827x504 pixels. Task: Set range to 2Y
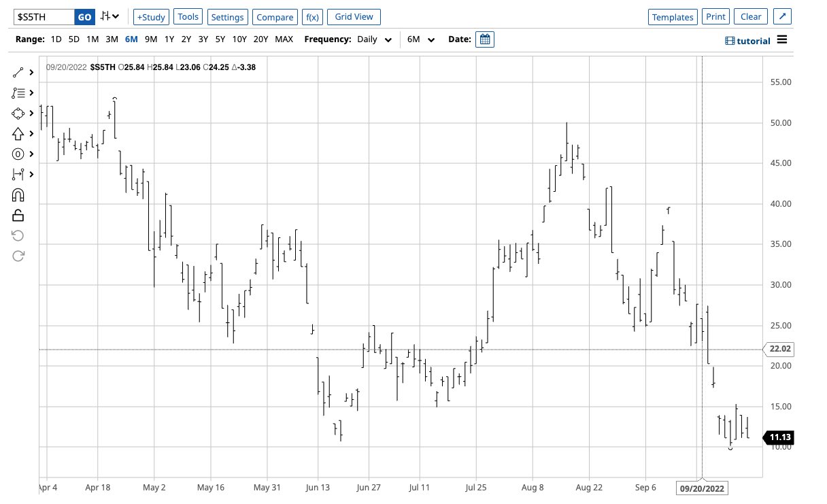[x=186, y=39]
